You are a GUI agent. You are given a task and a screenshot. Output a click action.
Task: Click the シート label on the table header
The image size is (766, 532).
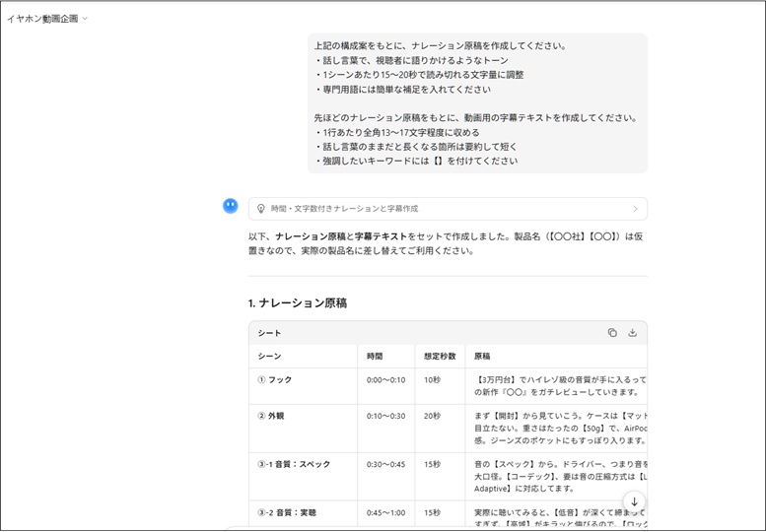270,333
